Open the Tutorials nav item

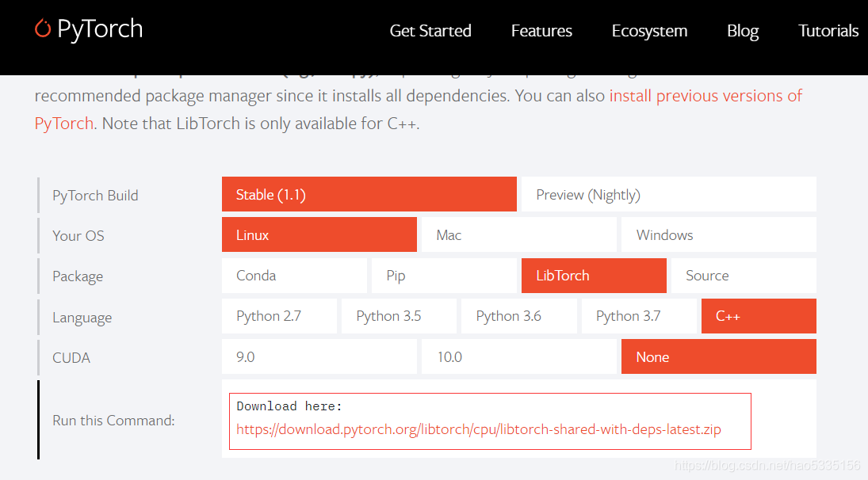click(x=828, y=31)
